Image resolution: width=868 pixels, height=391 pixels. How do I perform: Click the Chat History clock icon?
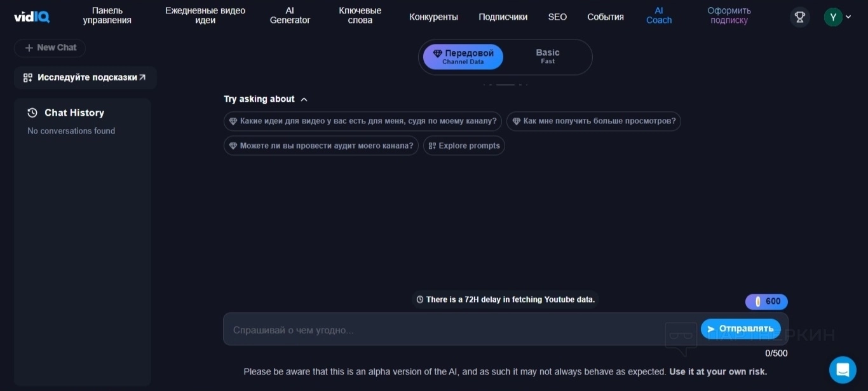pyautogui.click(x=32, y=113)
